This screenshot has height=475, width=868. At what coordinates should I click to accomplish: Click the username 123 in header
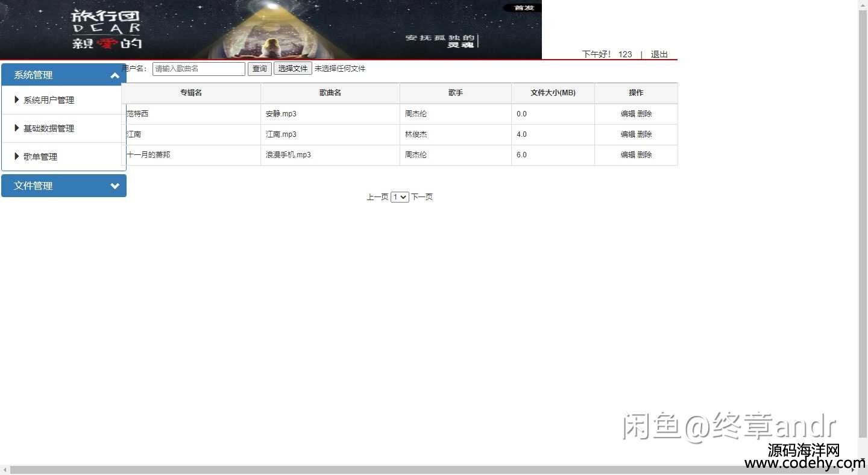click(x=625, y=54)
